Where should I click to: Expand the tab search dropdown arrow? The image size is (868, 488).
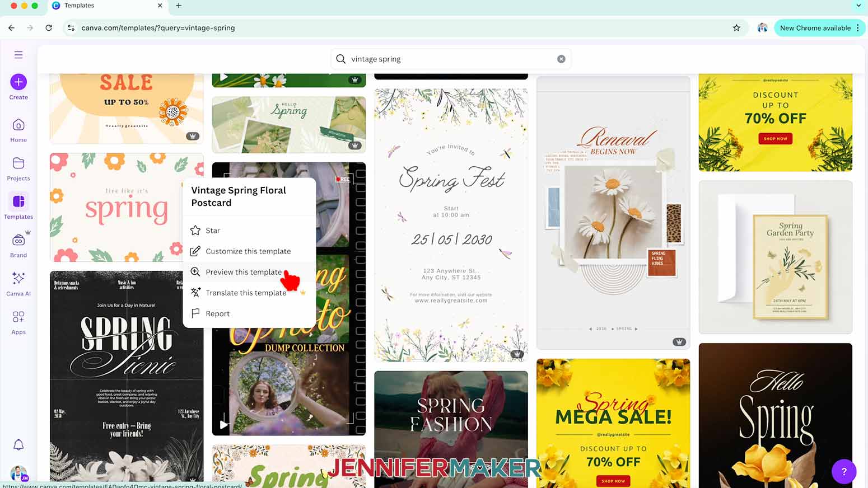pos(858,6)
